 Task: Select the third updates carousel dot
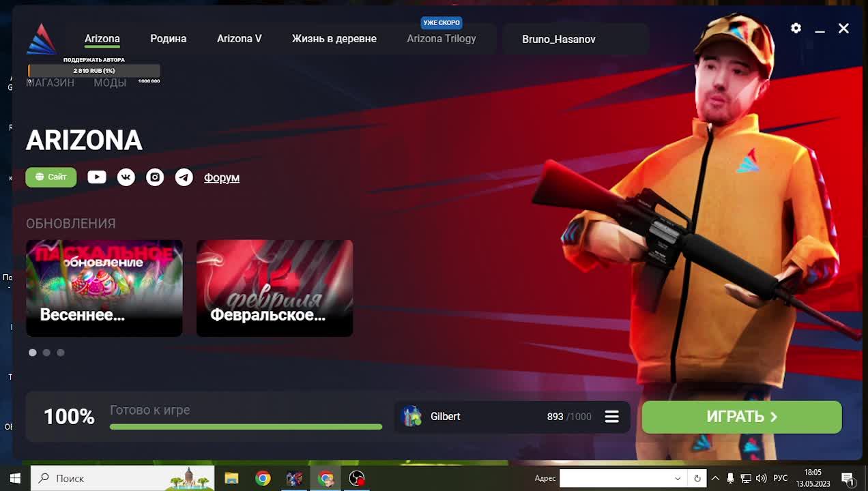tap(61, 353)
